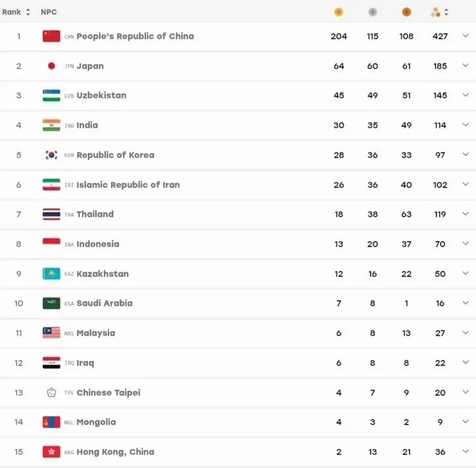Click the silver medal column icon

coord(372,12)
